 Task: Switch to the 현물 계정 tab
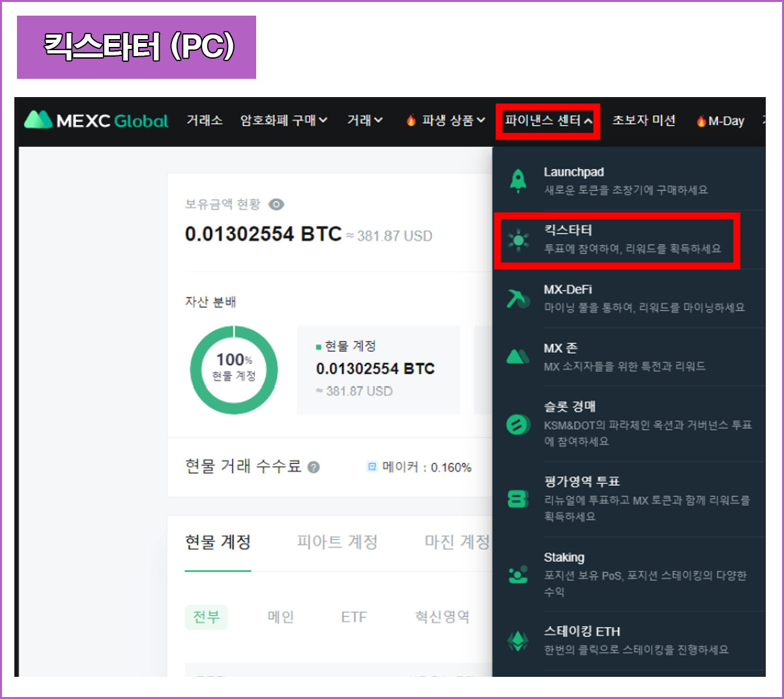tap(218, 542)
